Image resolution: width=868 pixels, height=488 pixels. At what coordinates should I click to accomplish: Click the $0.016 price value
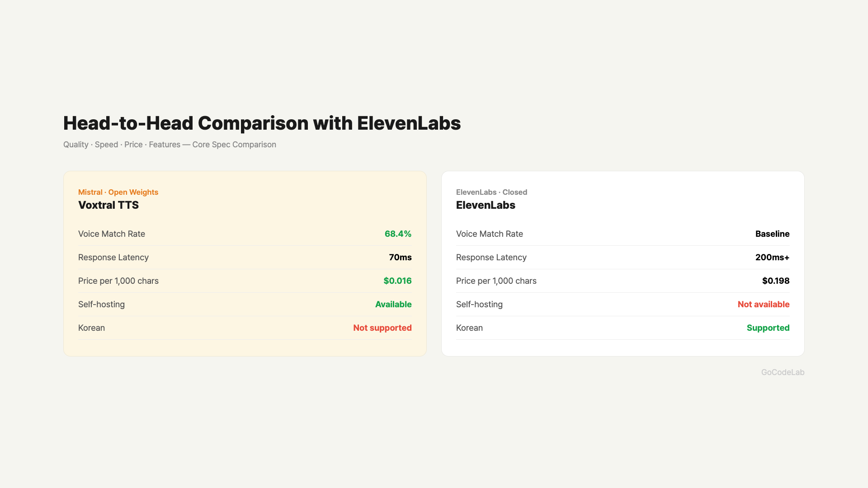pos(397,281)
